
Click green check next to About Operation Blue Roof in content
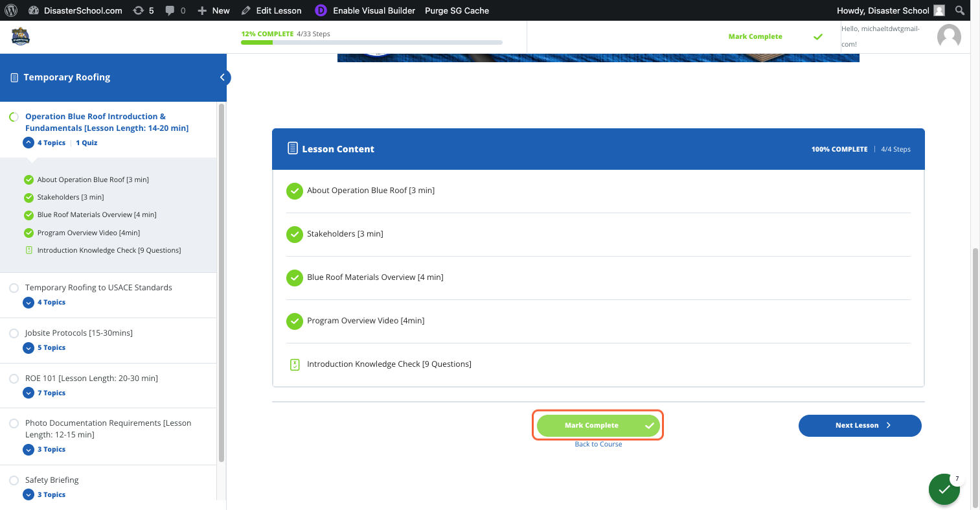(295, 191)
